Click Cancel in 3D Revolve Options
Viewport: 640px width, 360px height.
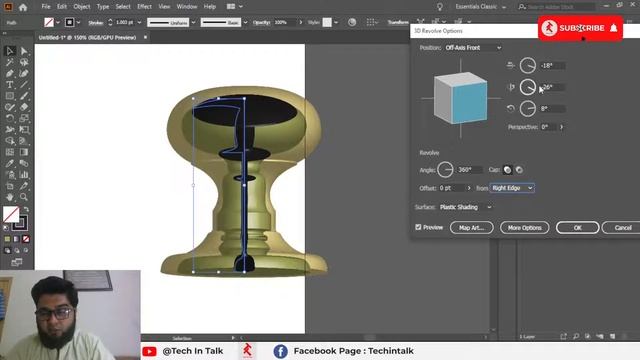[621, 228]
